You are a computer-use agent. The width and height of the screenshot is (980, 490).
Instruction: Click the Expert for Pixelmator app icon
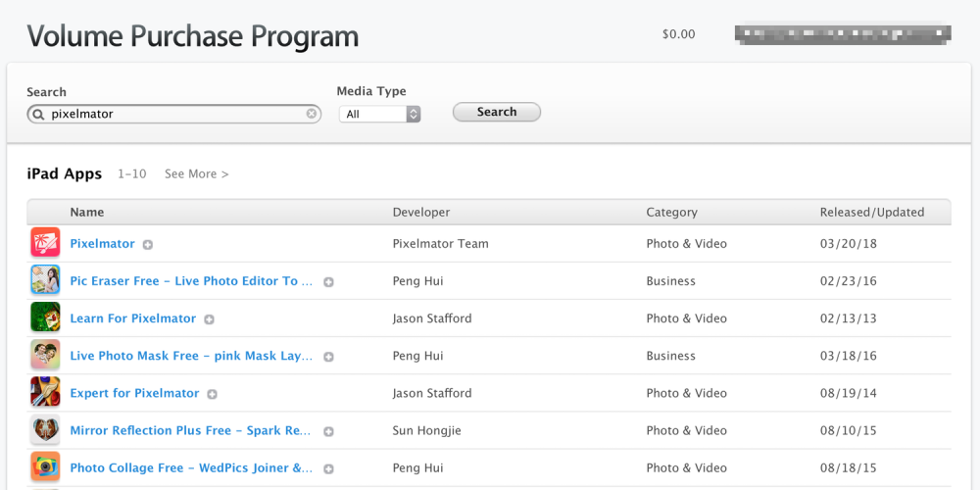pos(45,393)
